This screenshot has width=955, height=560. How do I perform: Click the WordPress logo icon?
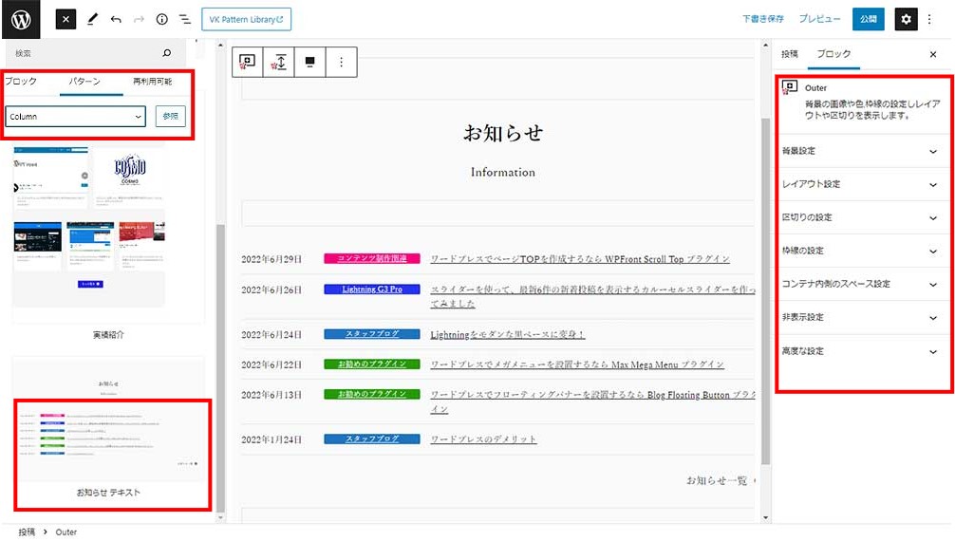coord(21,19)
